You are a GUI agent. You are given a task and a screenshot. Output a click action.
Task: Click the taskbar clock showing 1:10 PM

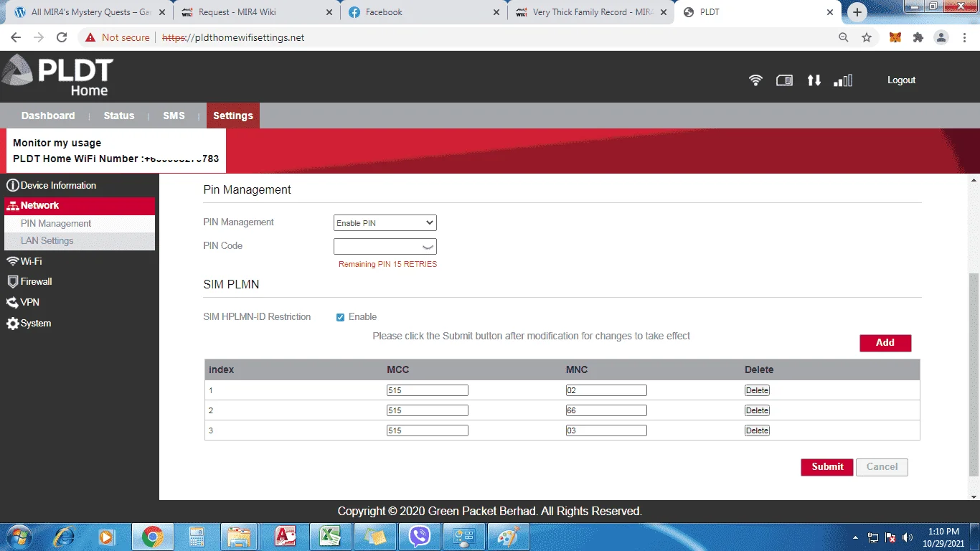click(x=943, y=537)
